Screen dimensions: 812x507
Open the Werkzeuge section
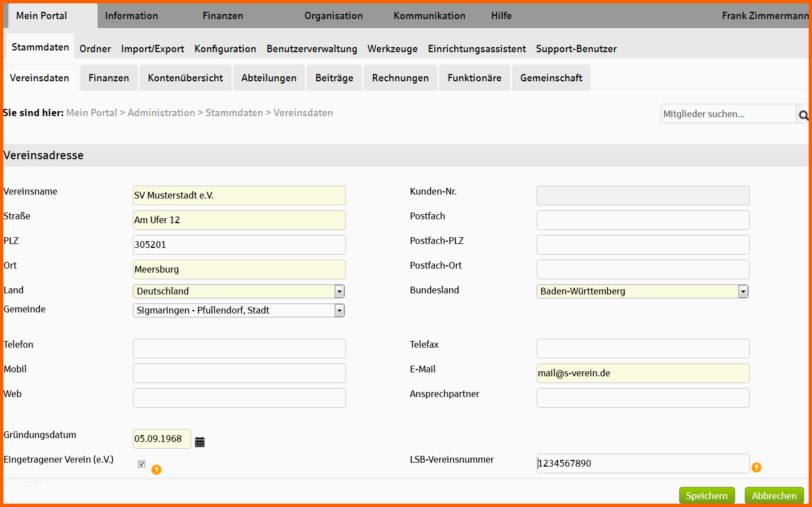tap(393, 49)
